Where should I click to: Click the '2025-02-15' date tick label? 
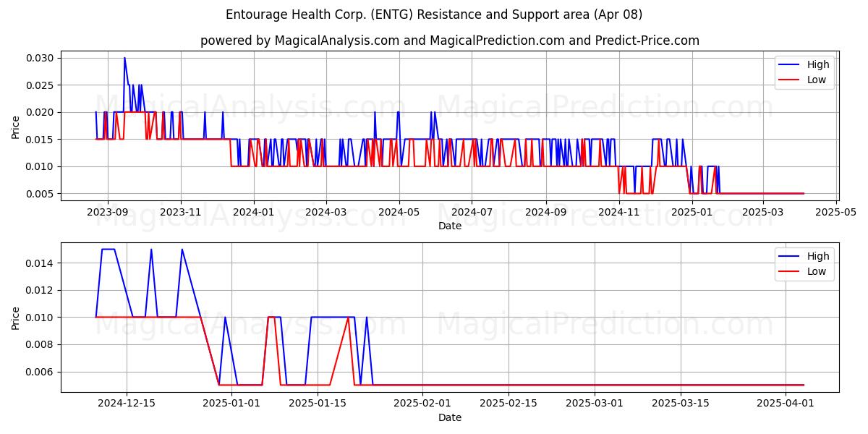509,404
